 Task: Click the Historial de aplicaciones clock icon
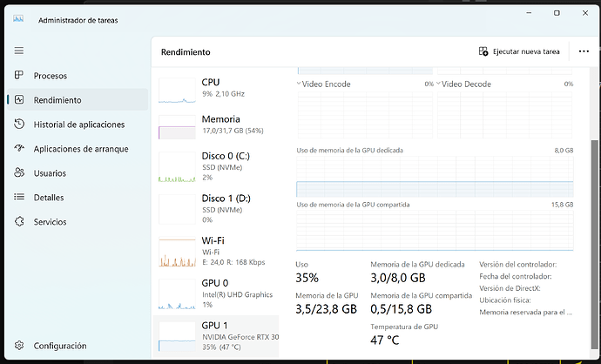(x=19, y=125)
